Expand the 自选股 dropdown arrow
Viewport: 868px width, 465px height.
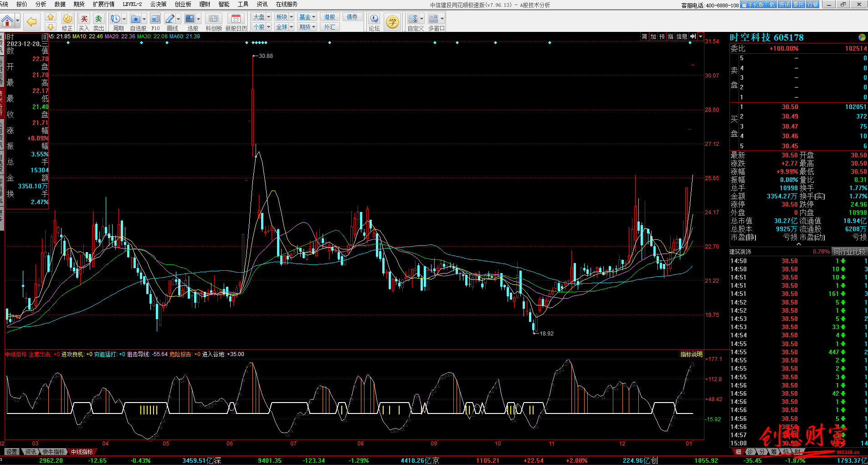click(144, 19)
